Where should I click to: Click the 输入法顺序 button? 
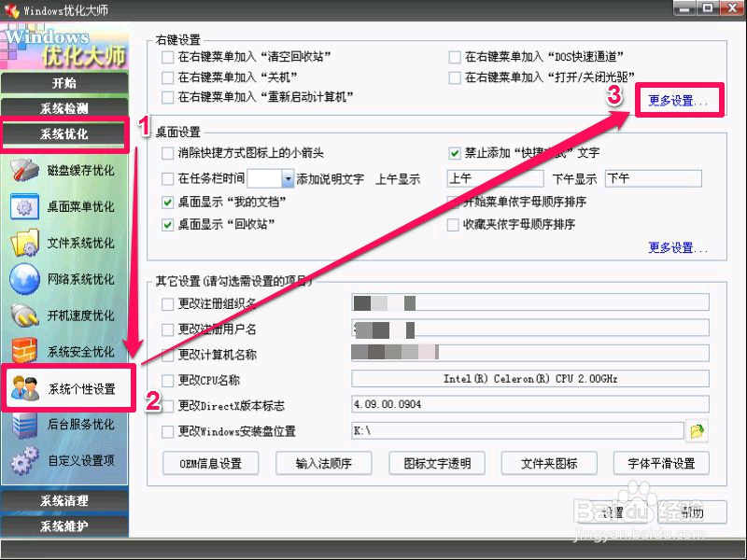323,463
